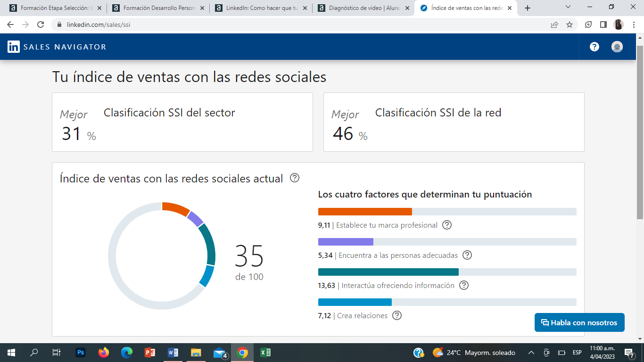644x362 pixels.
Task: Open the Chrome profile picture
Action: click(x=619, y=25)
